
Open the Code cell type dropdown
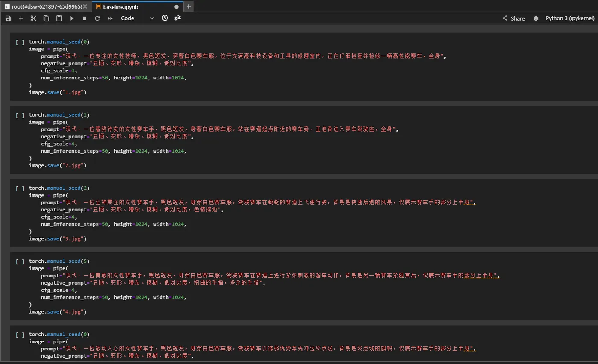coord(138,18)
